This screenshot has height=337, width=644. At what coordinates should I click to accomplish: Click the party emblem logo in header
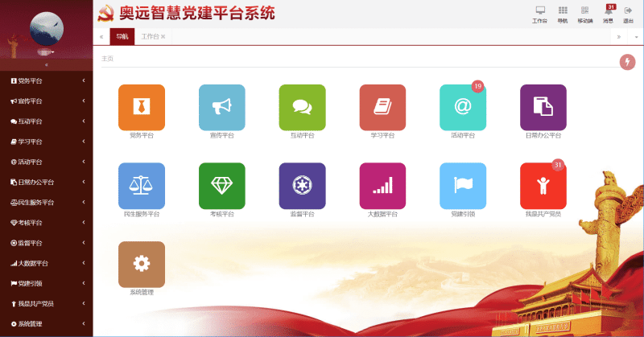(x=105, y=13)
